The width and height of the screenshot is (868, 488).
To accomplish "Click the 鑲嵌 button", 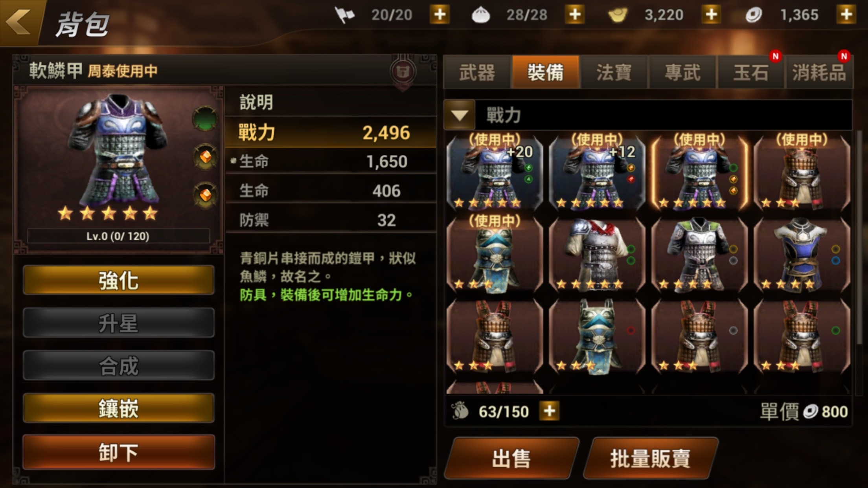I will (x=119, y=408).
